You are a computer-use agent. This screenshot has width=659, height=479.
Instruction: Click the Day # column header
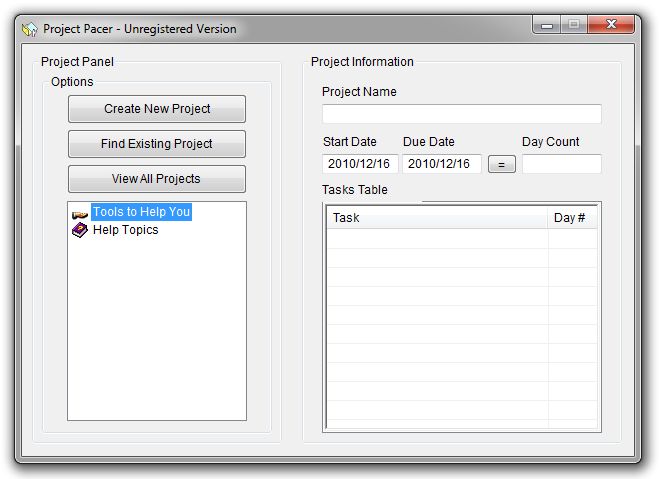click(572, 218)
